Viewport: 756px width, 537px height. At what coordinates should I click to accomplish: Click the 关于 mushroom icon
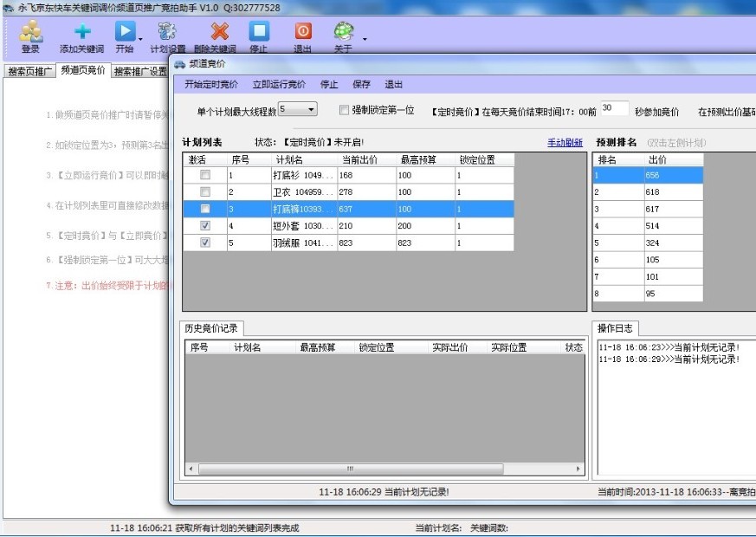coord(344,31)
